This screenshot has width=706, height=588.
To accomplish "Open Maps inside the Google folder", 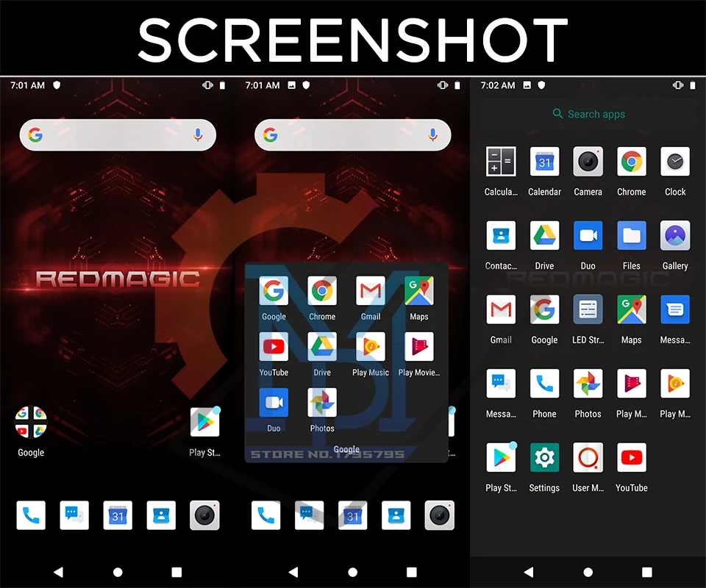I will (x=419, y=290).
